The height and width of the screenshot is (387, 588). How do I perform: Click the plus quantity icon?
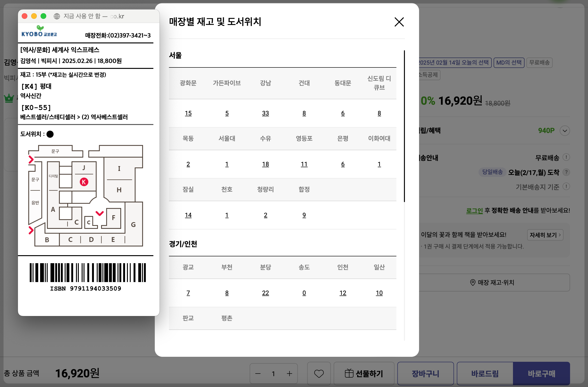pos(289,374)
